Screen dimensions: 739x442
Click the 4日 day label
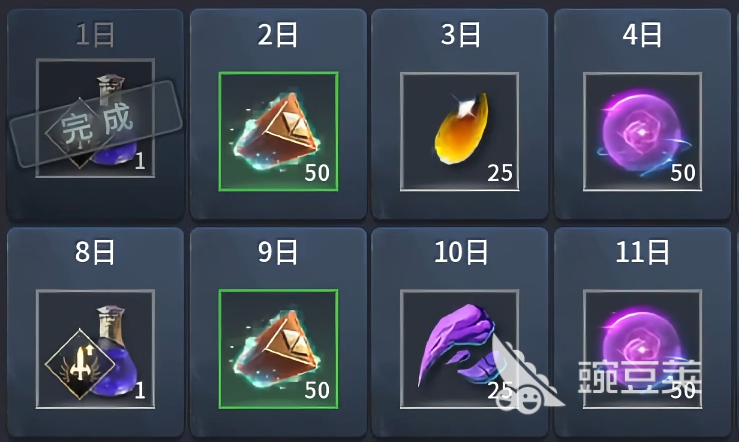pos(642,35)
